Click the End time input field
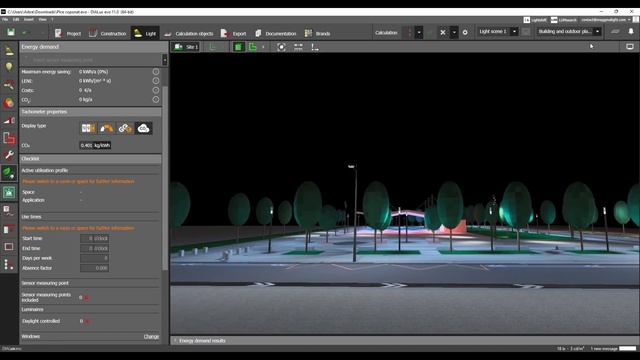 94,248
